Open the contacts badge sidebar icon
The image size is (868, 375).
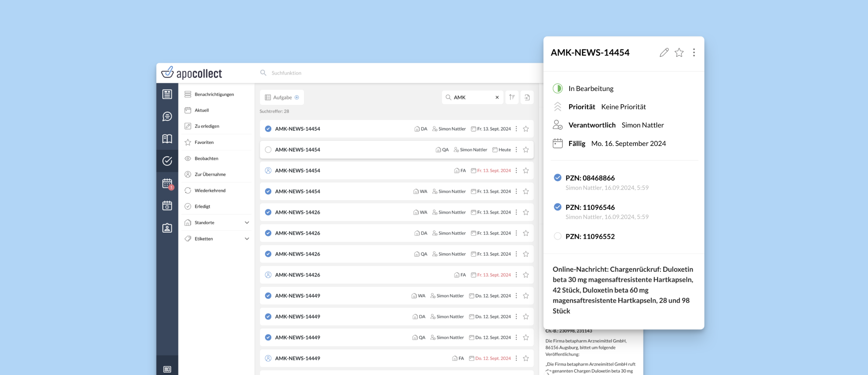pyautogui.click(x=167, y=228)
